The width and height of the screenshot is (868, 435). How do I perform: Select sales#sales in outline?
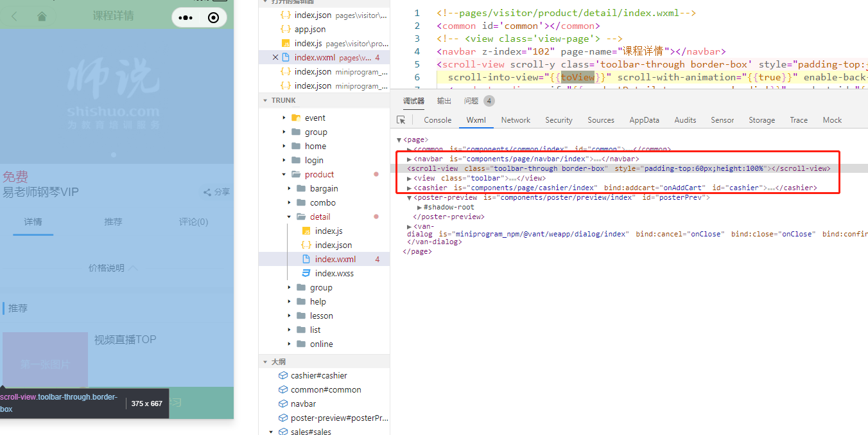tap(311, 432)
